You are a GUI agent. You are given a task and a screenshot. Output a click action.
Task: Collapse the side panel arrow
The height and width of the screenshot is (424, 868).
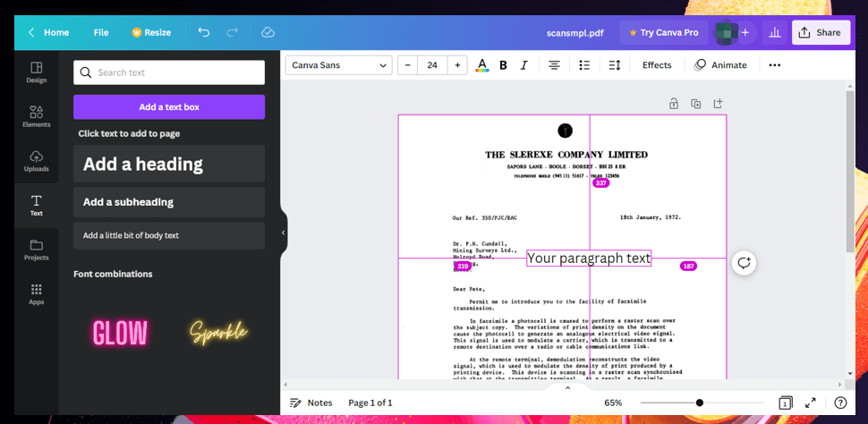click(284, 233)
